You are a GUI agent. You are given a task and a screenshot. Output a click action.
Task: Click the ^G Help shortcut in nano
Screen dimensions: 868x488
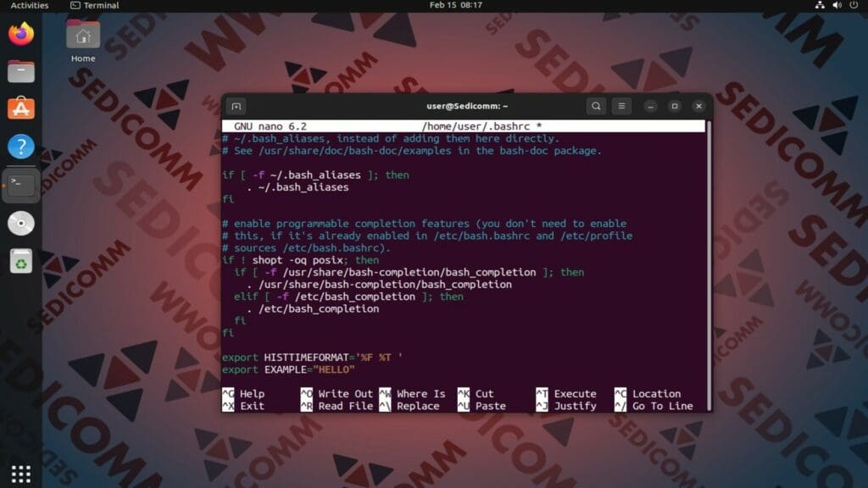click(243, 394)
